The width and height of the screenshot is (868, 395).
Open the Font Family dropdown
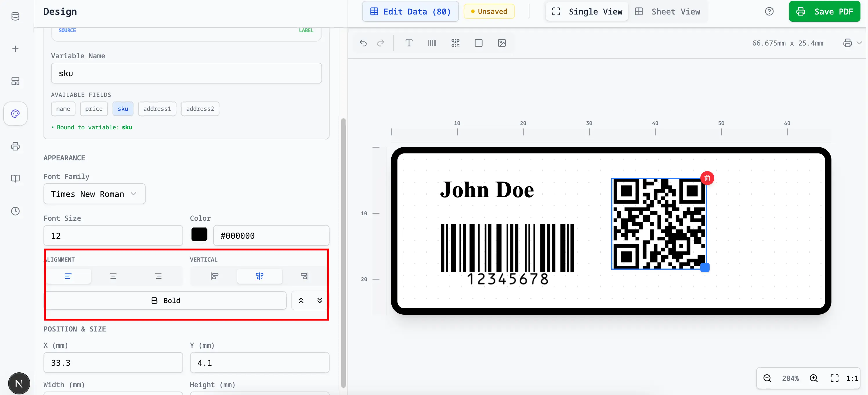[94, 194]
